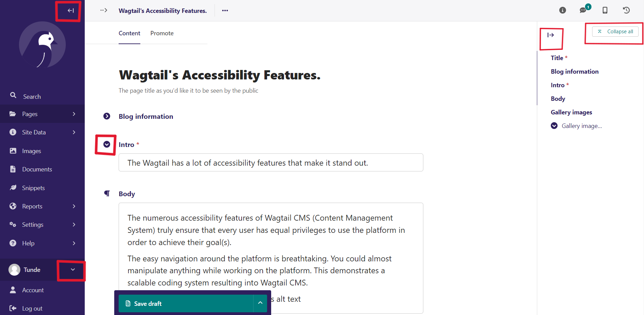Open the live preview panel
Image resolution: width=644 pixels, height=315 pixels.
(605, 11)
